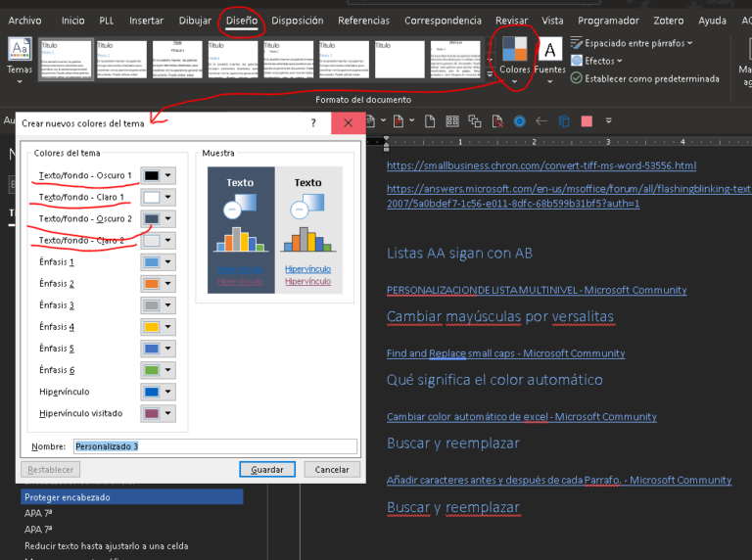The image size is (752, 560).
Task: Click the back arrow icon in quick toolbar
Action: click(541, 121)
